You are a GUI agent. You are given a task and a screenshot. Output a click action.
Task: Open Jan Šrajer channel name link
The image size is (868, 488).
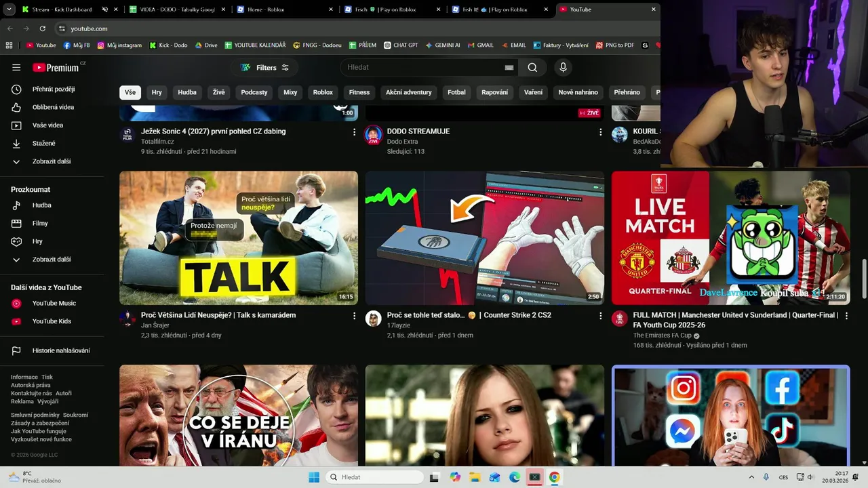[155, 326]
